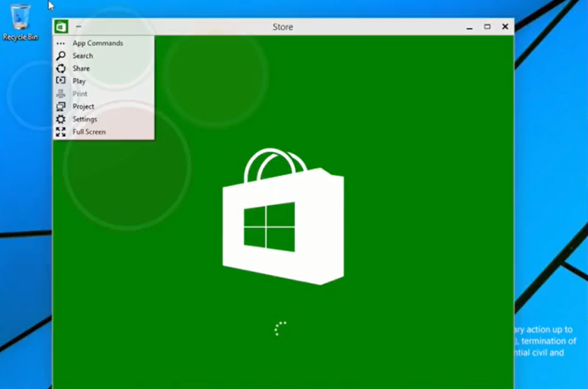The image size is (588, 389).
Task: Click the Project screen icon
Action: coord(61,107)
